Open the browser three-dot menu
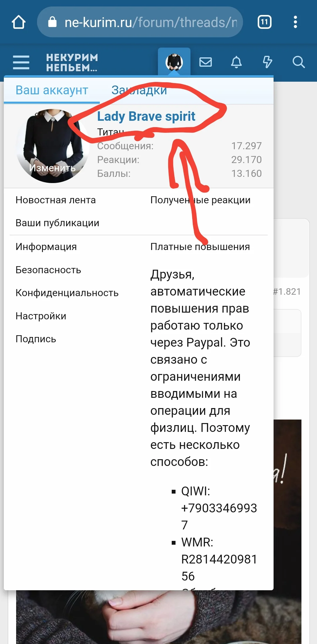 pos(295,22)
